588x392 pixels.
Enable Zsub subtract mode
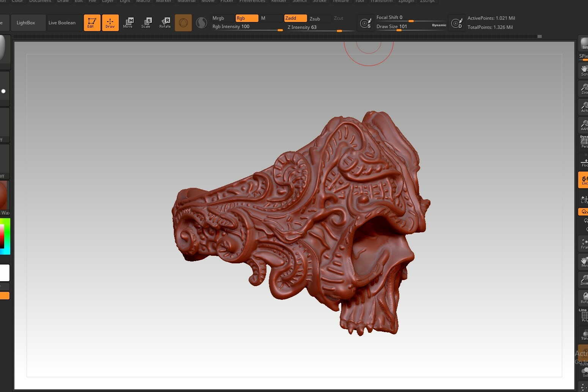[x=320, y=19]
